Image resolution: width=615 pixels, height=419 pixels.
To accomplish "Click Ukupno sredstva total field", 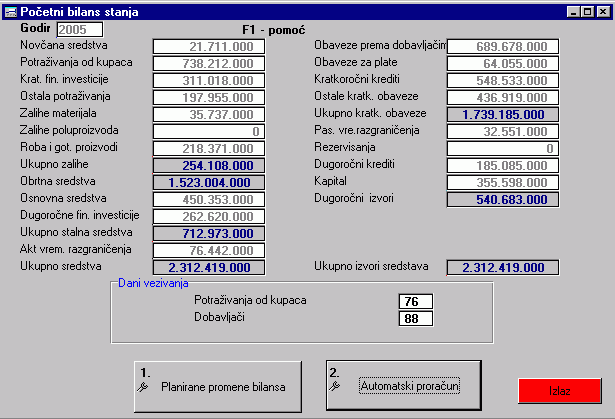I will [209, 267].
